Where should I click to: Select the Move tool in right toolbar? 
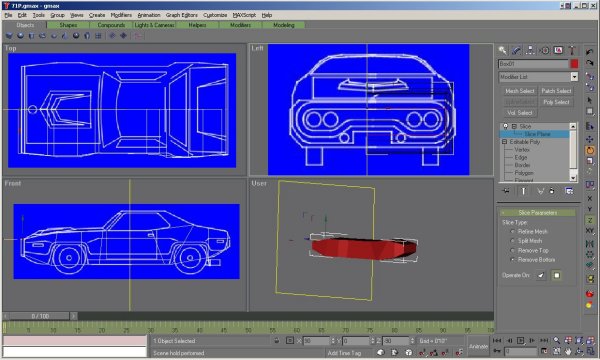[590, 139]
